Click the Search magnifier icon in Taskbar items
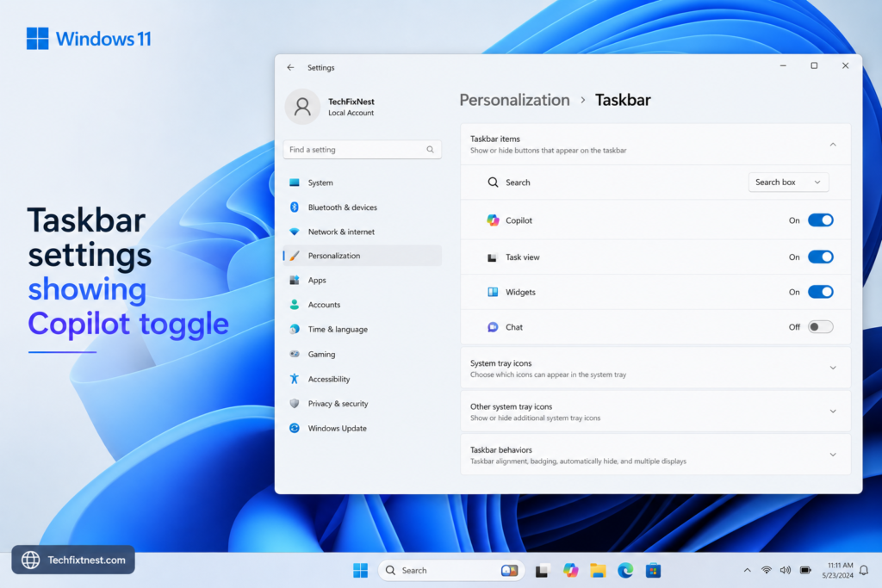882x588 pixels. [493, 183]
